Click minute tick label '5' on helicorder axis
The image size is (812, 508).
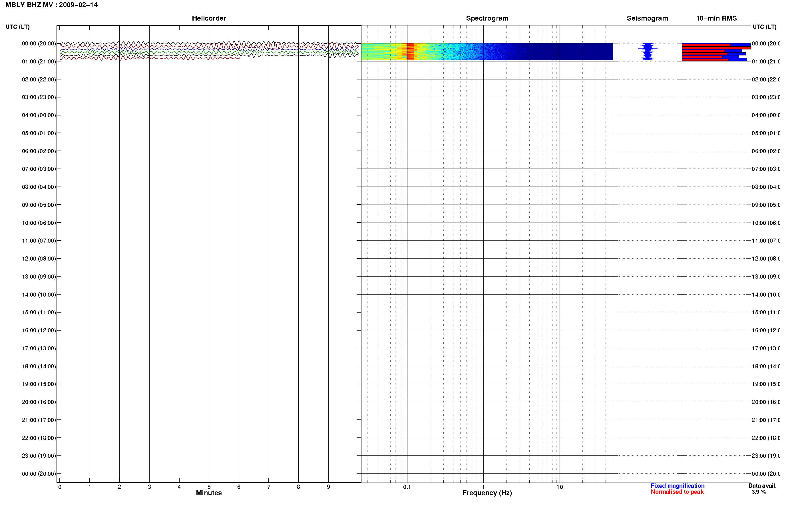(x=209, y=487)
